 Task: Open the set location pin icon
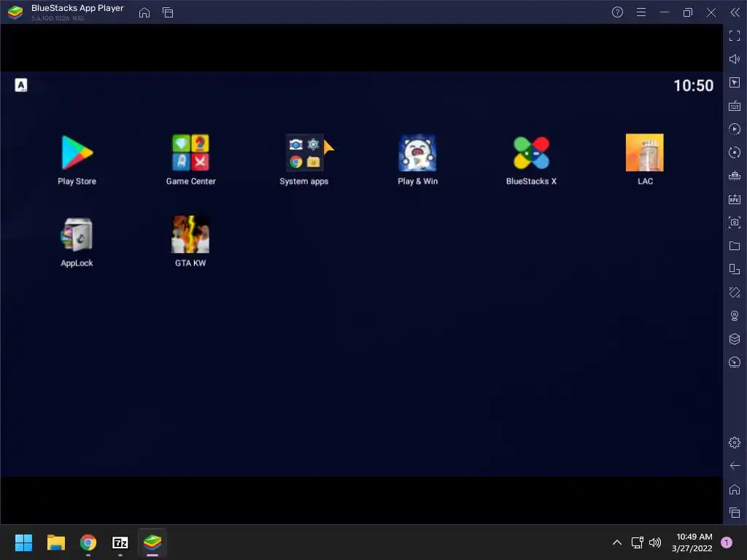(735, 316)
